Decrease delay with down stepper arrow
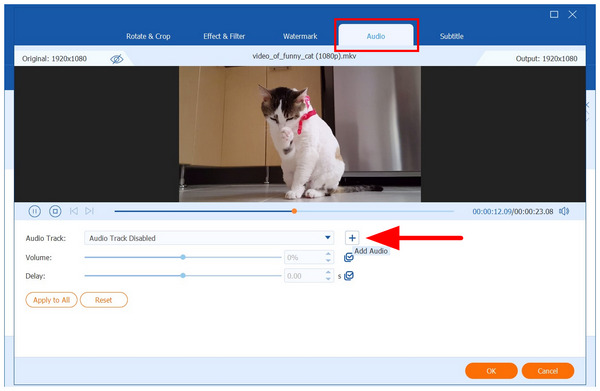 point(328,279)
